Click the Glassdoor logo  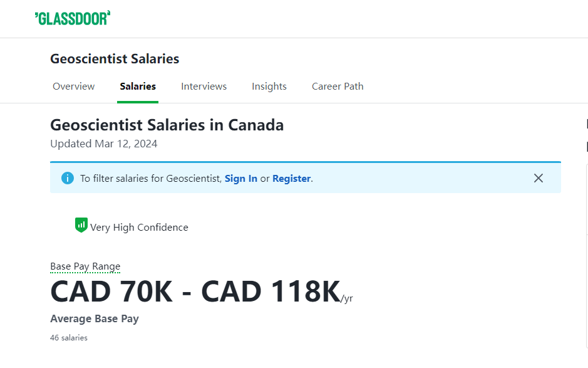click(73, 18)
